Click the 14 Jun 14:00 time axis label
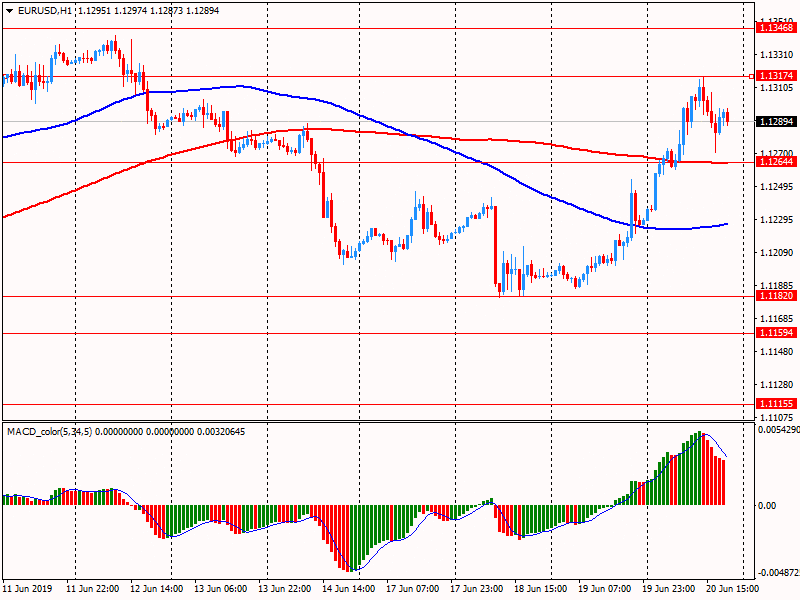This screenshot has width=800, height=600. (348, 588)
